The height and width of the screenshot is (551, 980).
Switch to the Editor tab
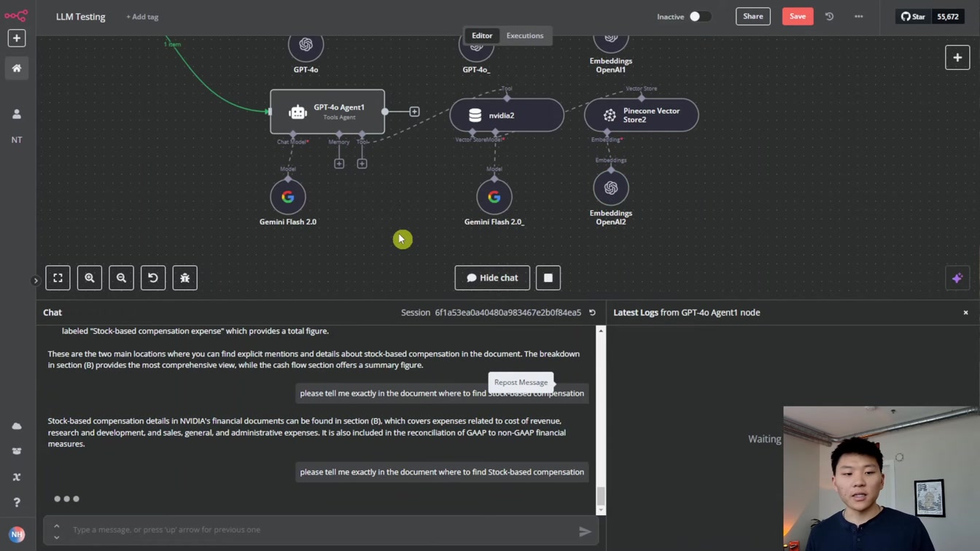[482, 36]
